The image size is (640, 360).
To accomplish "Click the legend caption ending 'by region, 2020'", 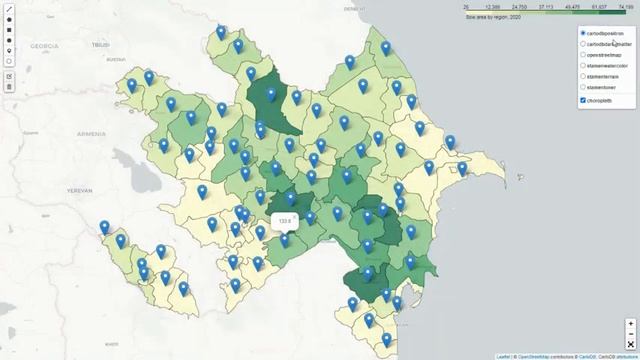I will point(493,18).
